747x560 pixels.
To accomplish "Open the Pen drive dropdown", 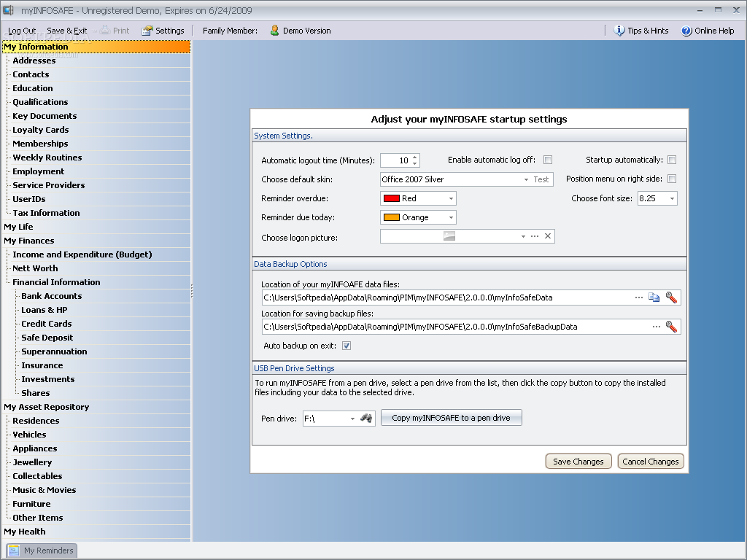I will coord(352,419).
